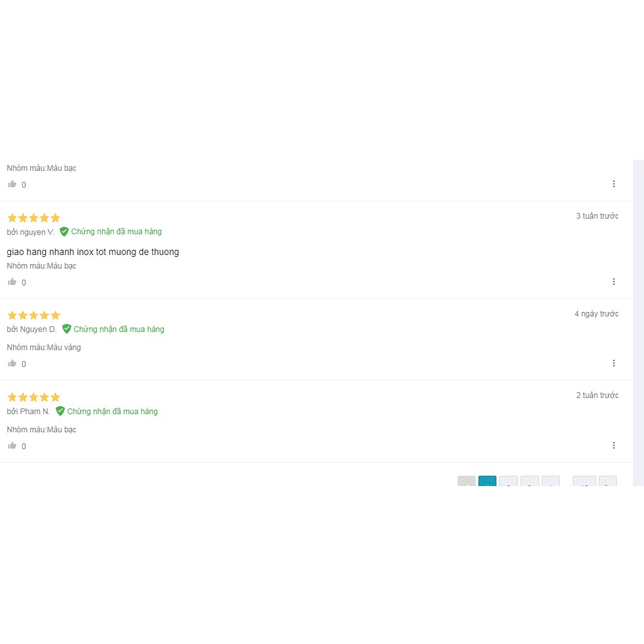Viewport: 644px width, 644px height.
Task: Open more options menu for nguyen V.'s review
Action: (x=614, y=282)
